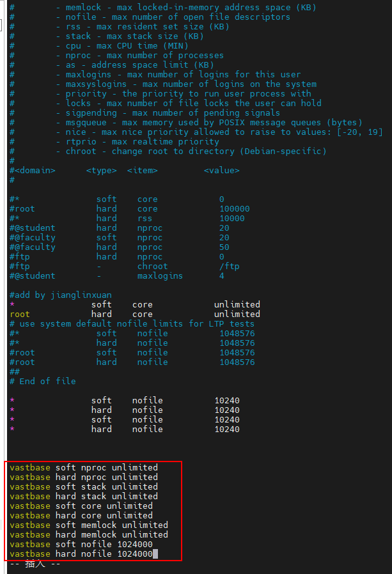
Task: Click the 'vastbase hard core unlimited' line
Action: [x=81, y=515]
